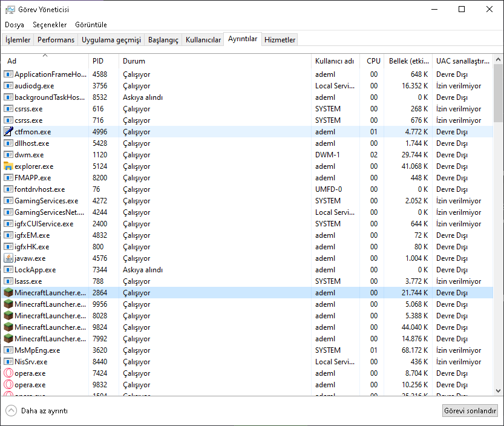Image resolution: width=504 pixels, height=426 pixels.
Task: Open the Dosya menu
Action: (15, 25)
